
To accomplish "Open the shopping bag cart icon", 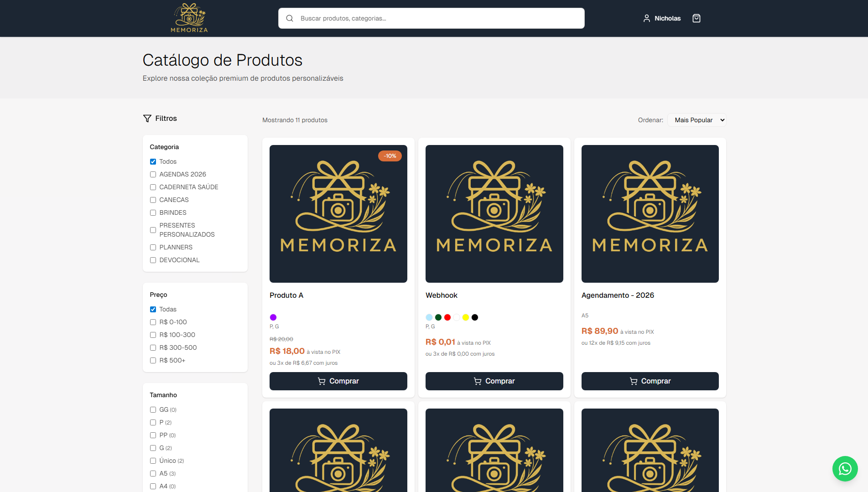I will 696,18.
